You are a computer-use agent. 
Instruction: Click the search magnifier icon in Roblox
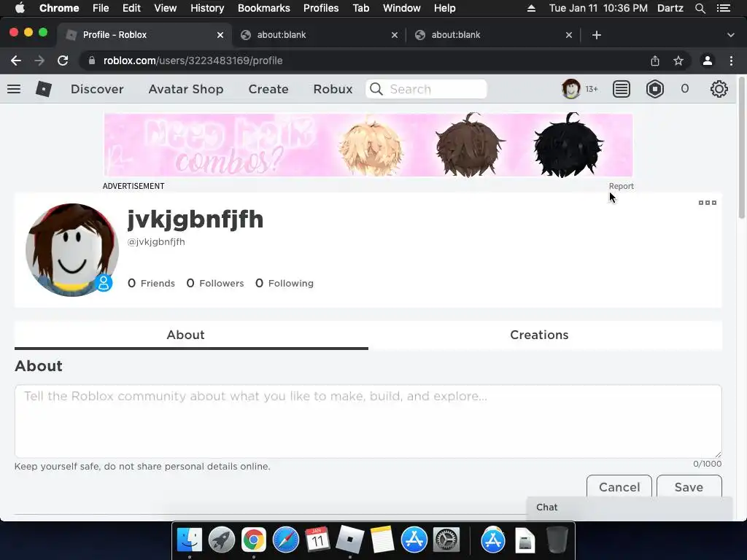[x=376, y=89]
